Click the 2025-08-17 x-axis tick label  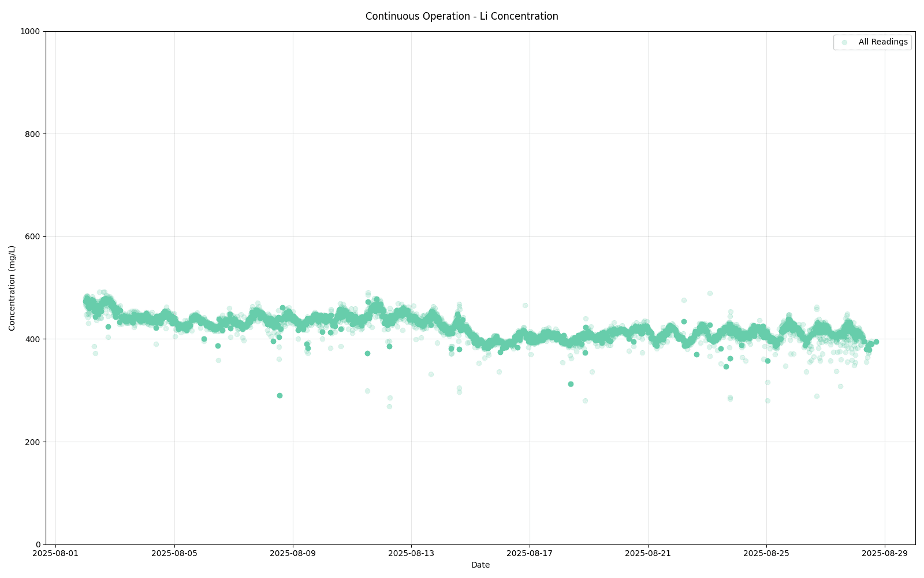(530, 553)
